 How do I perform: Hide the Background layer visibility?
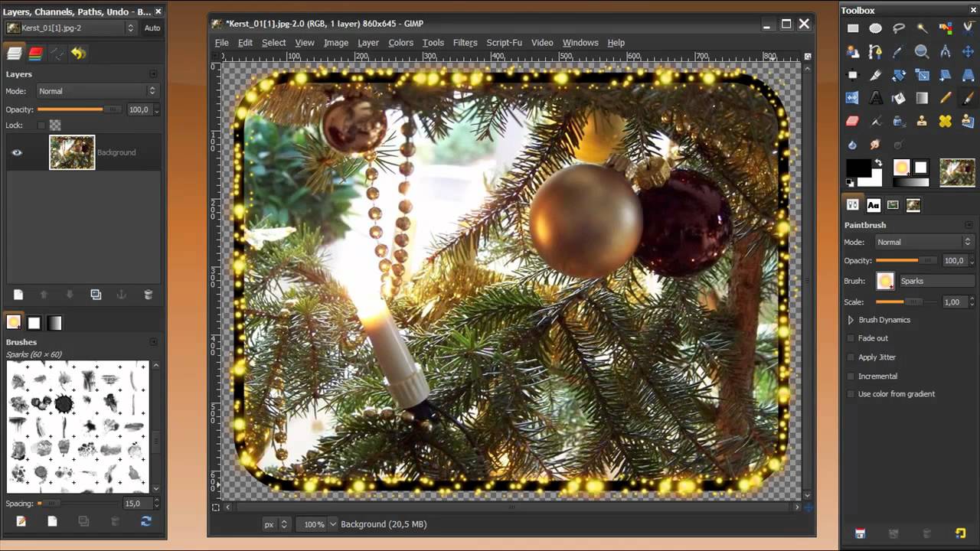(x=17, y=152)
